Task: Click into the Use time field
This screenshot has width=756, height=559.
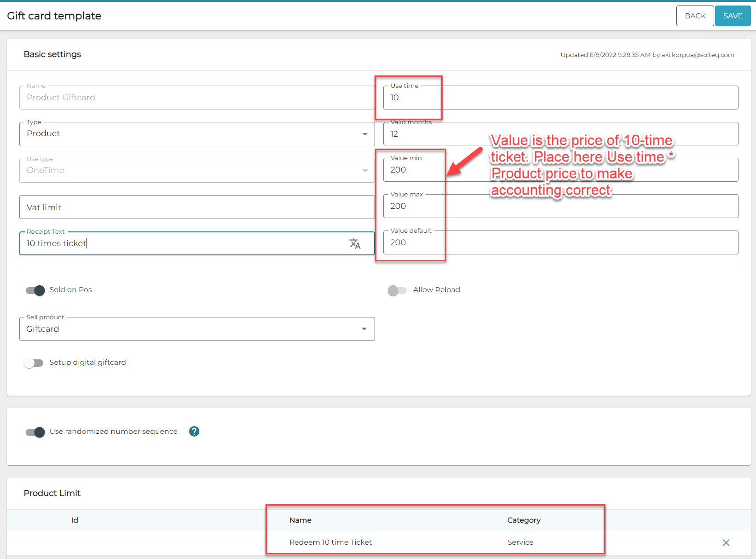Action: (560, 98)
